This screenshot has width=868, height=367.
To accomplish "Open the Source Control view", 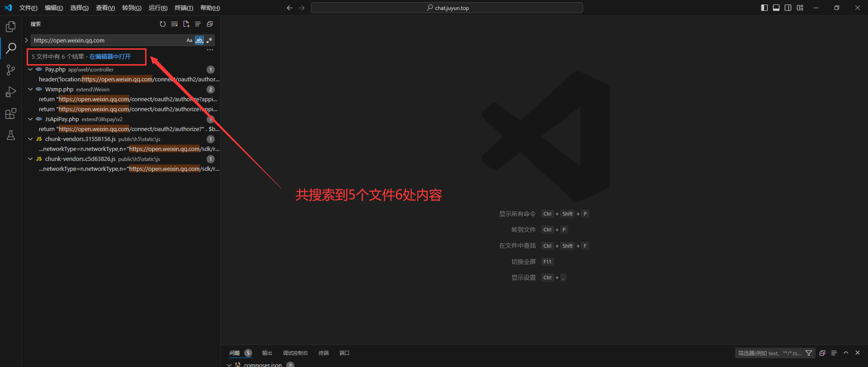I will 11,70.
